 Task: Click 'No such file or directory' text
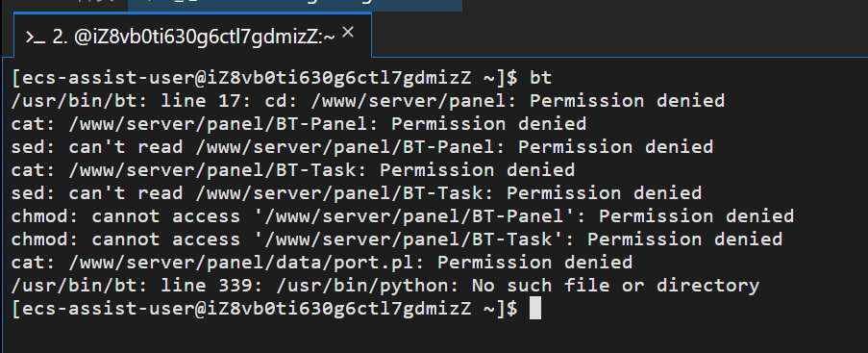point(615,286)
